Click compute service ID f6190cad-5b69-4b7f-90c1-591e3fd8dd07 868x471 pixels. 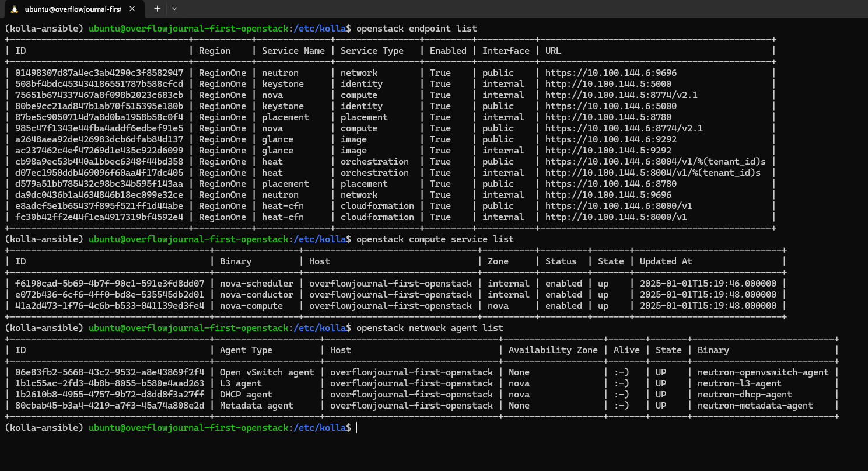pos(110,284)
